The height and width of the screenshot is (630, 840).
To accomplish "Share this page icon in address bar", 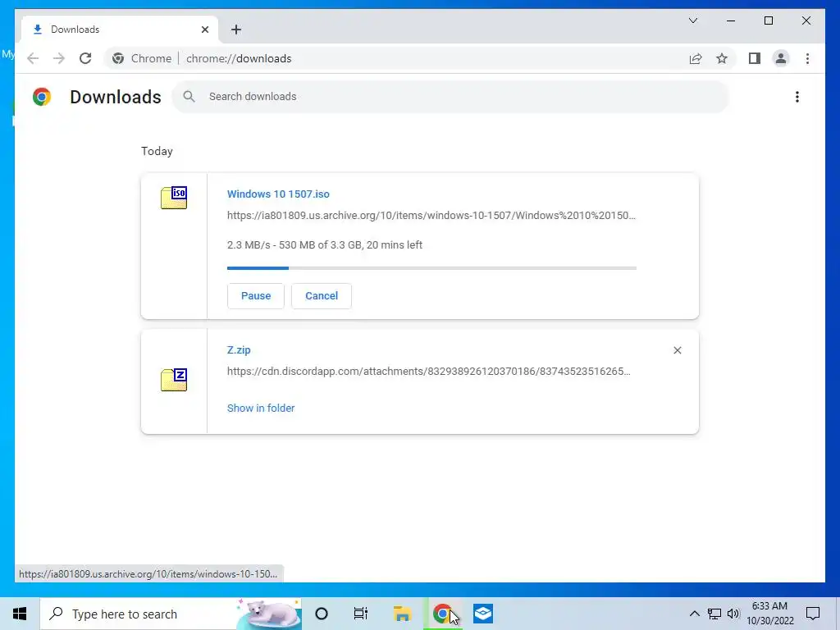I will (x=696, y=58).
